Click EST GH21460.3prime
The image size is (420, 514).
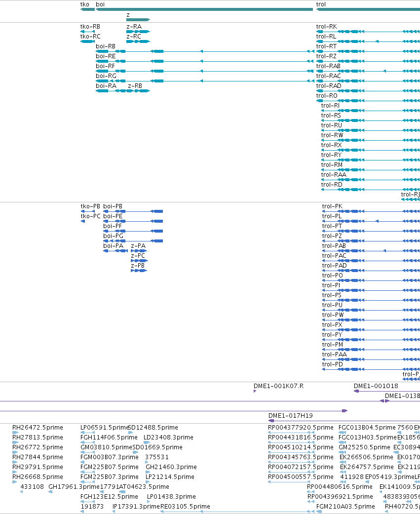coord(171,467)
